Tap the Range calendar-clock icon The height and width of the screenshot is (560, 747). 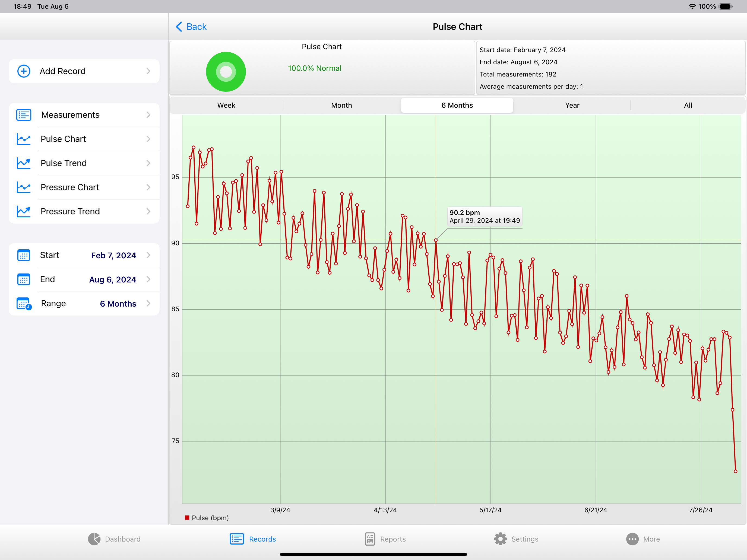[x=24, y=304]
